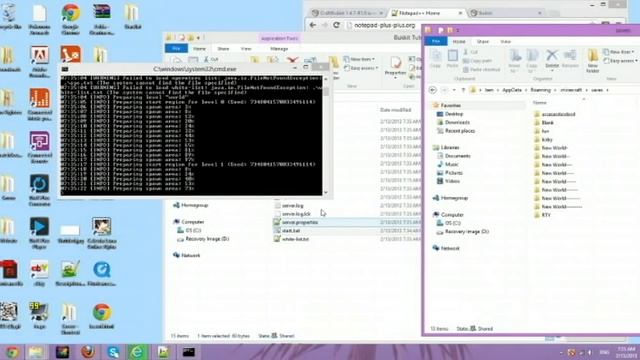Open Chrome from the taskbar
The height and width of the screenshot is (360, 640).
point(12,352)
